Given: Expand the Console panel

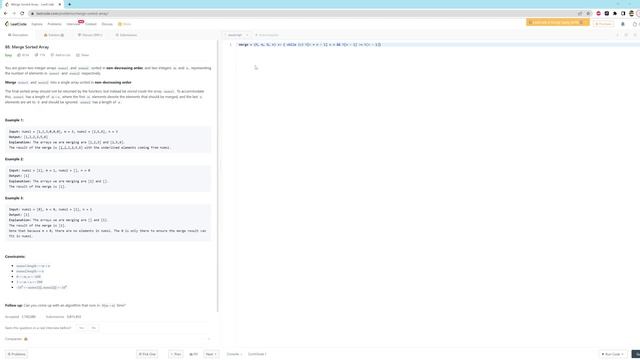Looking at the screenshot, I should coord(234,354).
